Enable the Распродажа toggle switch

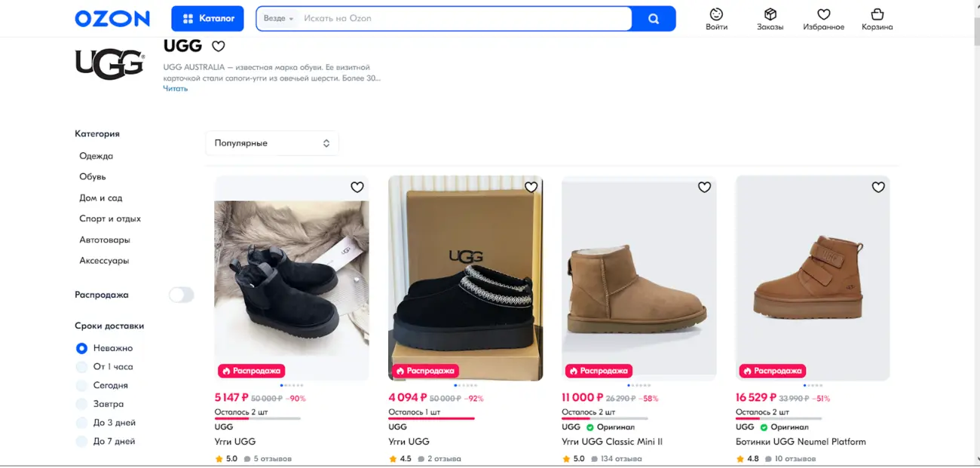(x=181, y=295)
